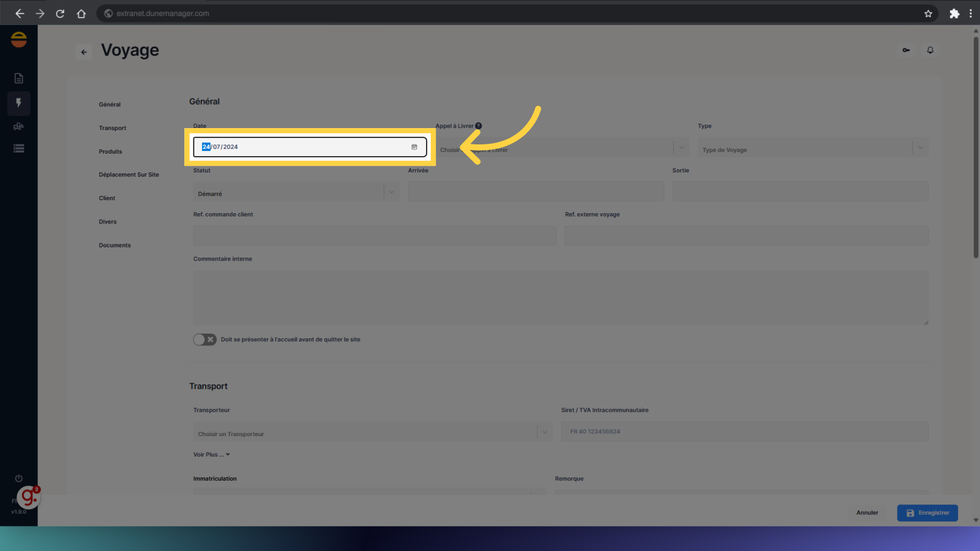Click the Annuler button

[867, 513]
